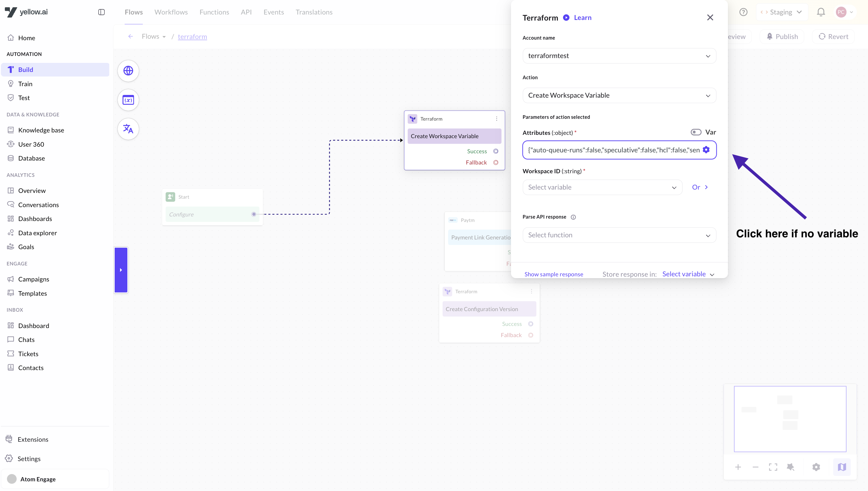868x491 pixels.
Task: Open the Workspace ID Select variable dropdown
Action: point(602,187)
